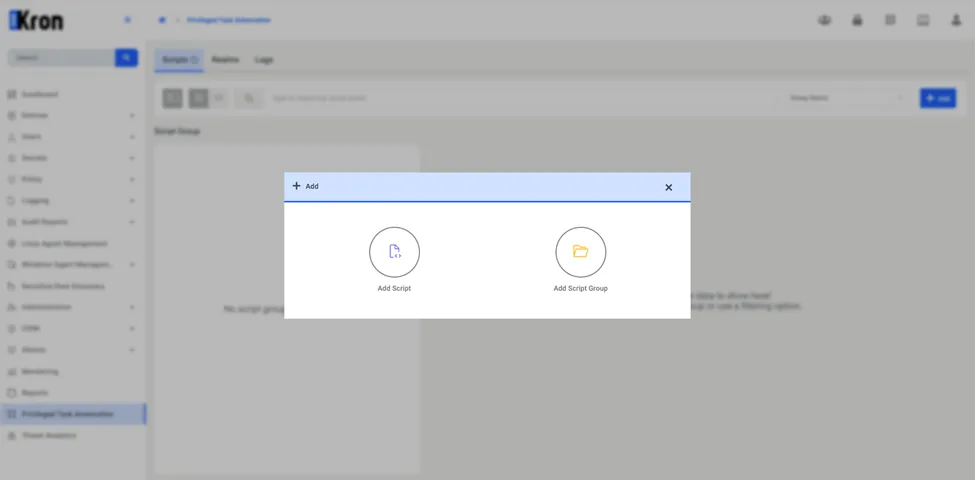Viewport: 975px width, 480px height.
Task: Expand the Administration chevron in sidebar
Action: [132, 307]
